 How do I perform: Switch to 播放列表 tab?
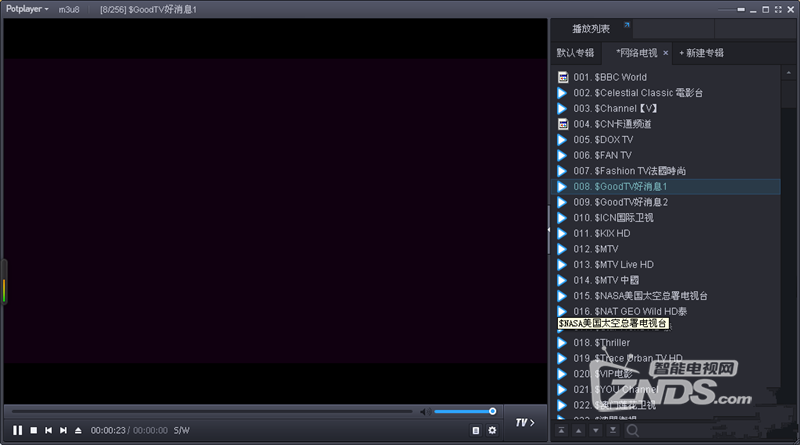click(x=591, y=29)
